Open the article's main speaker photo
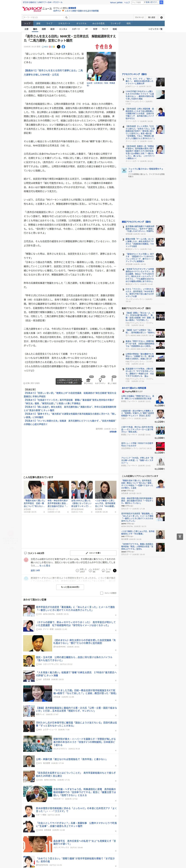The image size is (186, 868). coord(101,66)
